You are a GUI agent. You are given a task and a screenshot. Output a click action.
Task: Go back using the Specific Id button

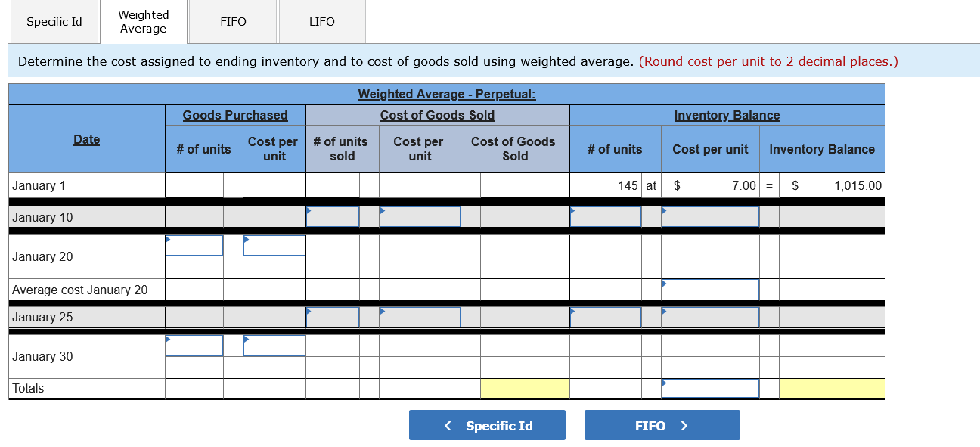487,425
